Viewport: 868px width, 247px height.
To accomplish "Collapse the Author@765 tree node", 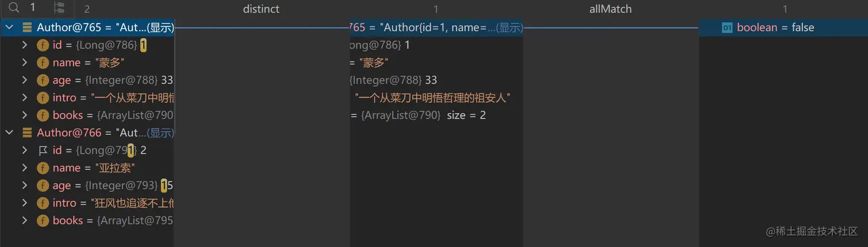I will [9, 27].
